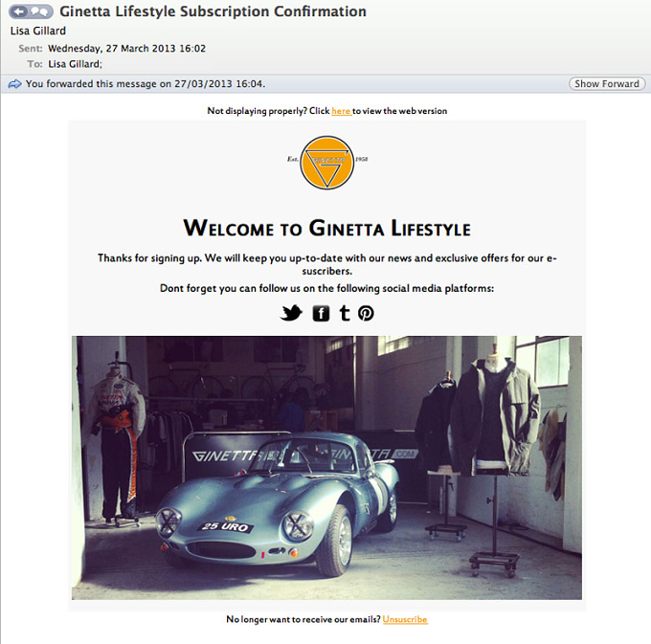Click the Show Forward button
The height and width of the screenshot is (644, 651).
607,84
